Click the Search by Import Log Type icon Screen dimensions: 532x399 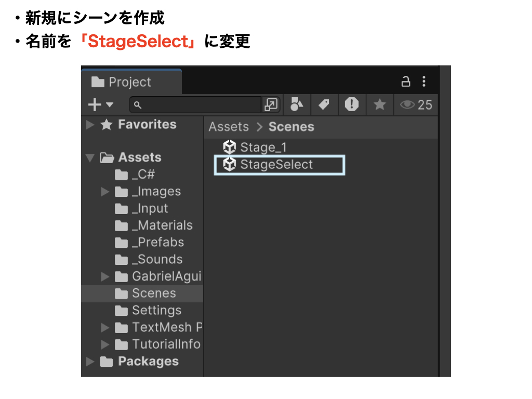pyautogui.click(x=352, y=105)
